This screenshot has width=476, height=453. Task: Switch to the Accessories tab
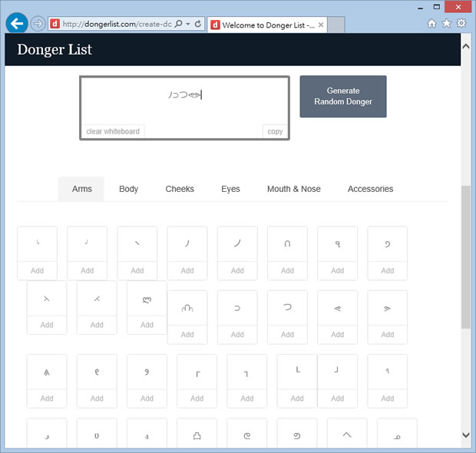[x=370, y=189]
